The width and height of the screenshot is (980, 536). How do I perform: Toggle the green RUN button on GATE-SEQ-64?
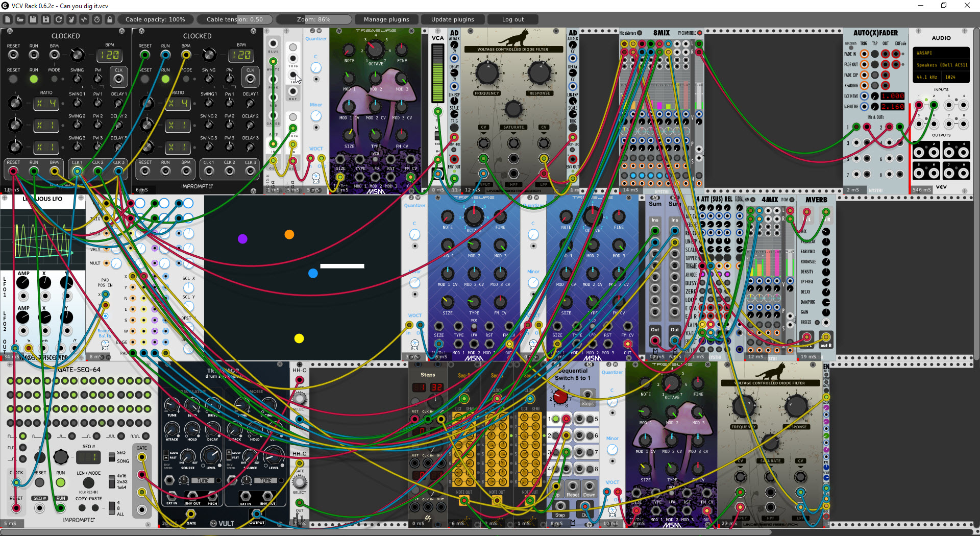point(61,482)
